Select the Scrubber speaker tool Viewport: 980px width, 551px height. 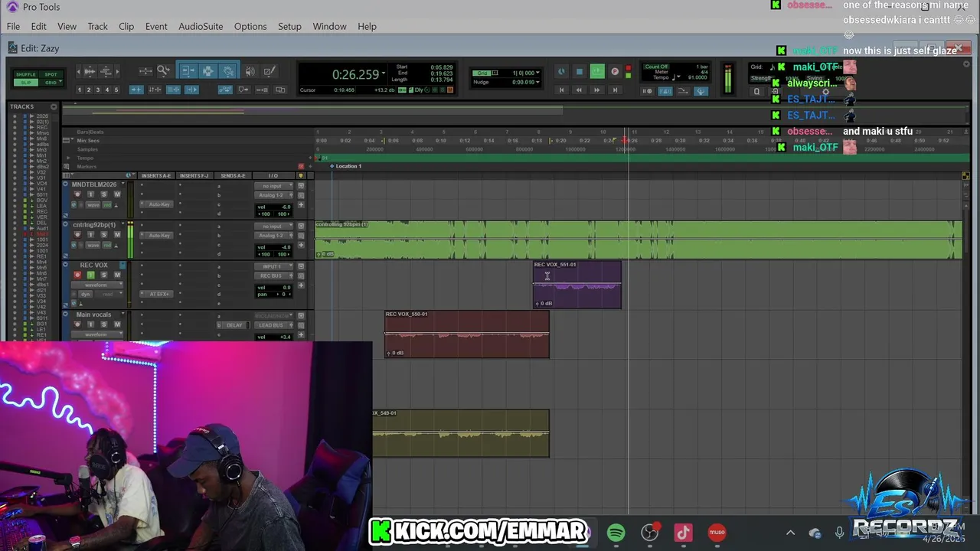pyautogui.click(x=250, y=71)
